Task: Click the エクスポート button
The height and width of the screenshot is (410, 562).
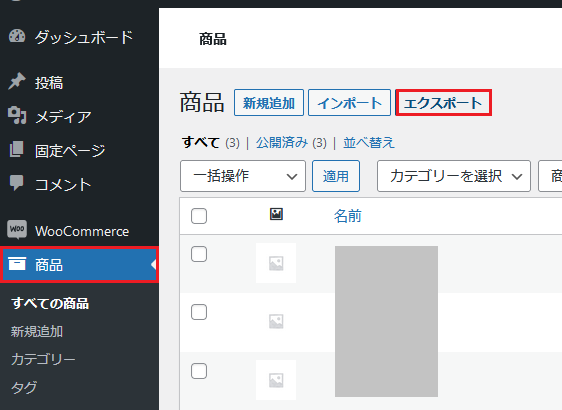Action: pyautogui.click(x=443, y=103)
